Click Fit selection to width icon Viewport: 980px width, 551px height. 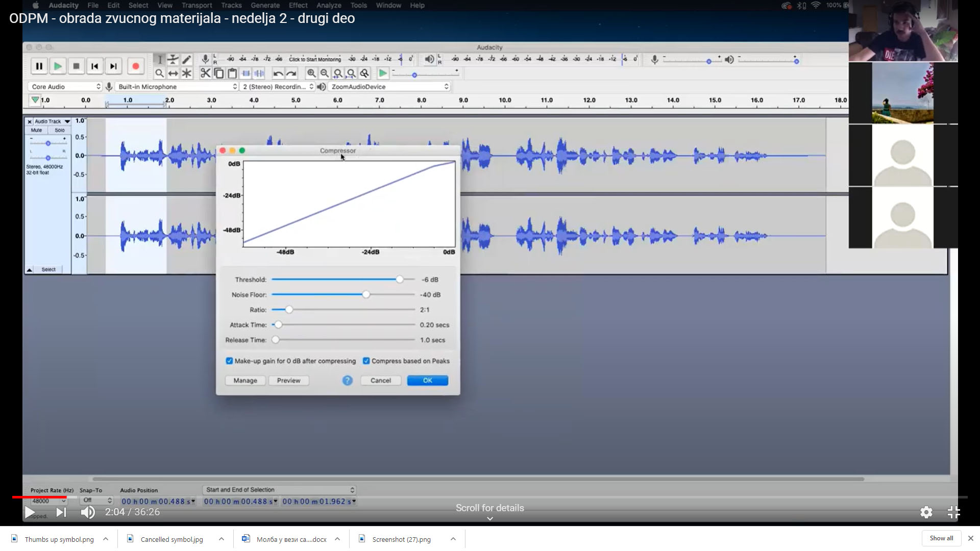click(338, 73)
